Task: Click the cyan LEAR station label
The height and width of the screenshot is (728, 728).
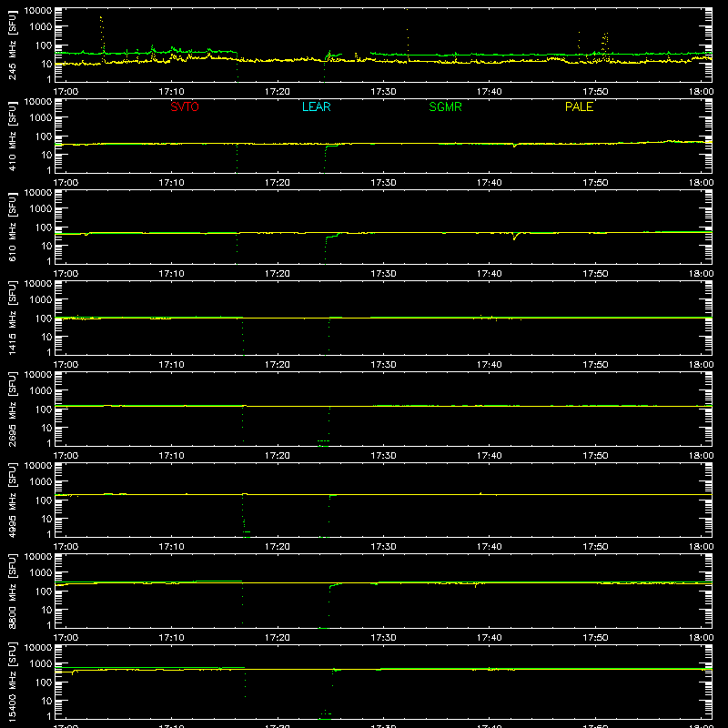Action: 316,106
